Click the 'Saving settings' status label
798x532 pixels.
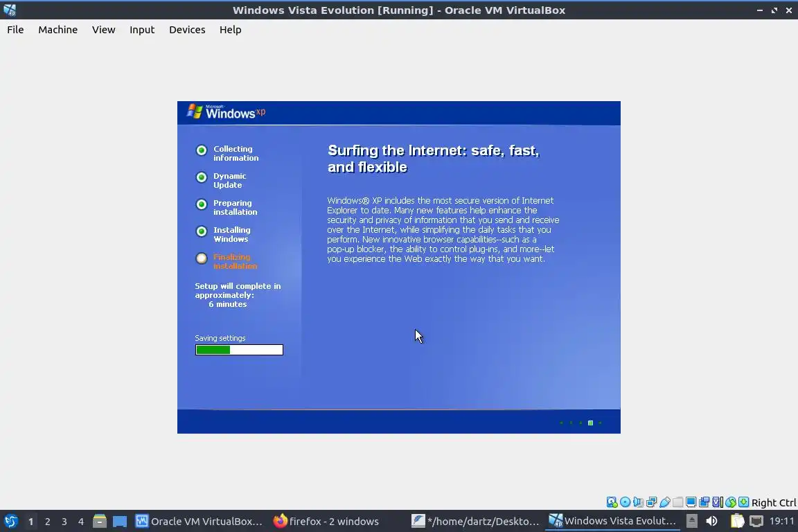pyautogui.click(x=220, y=338)
